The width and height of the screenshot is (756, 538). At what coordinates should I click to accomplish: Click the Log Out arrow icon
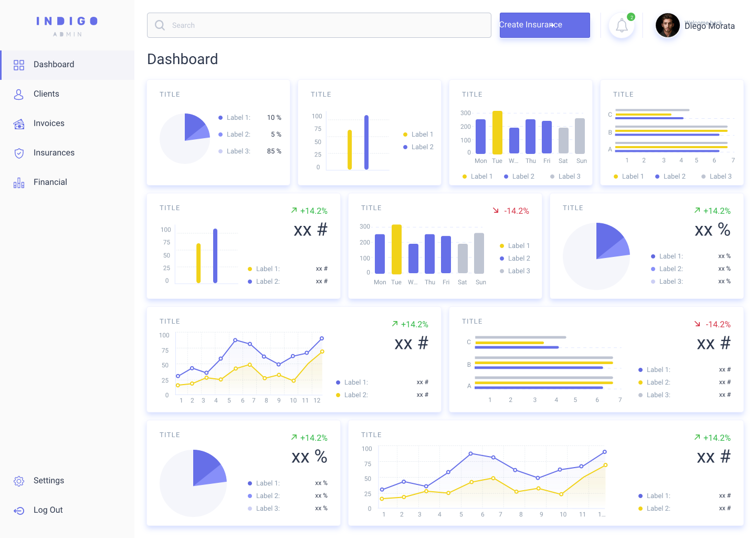(x=19, y=511)
